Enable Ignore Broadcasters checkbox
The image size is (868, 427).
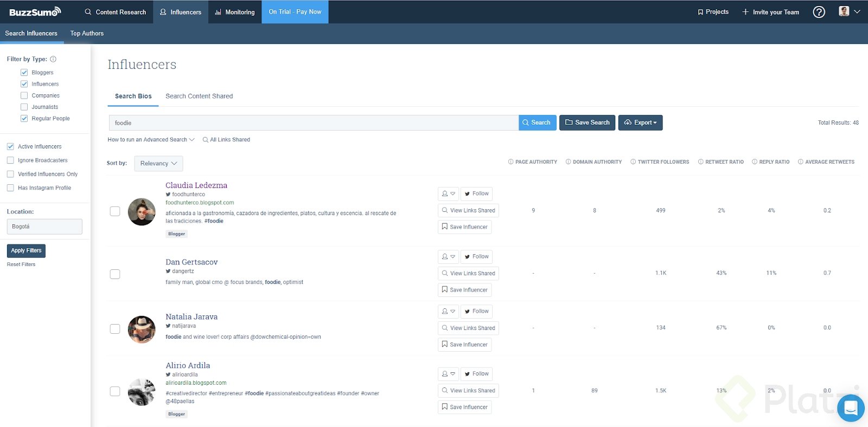click(x=10, y=160)
